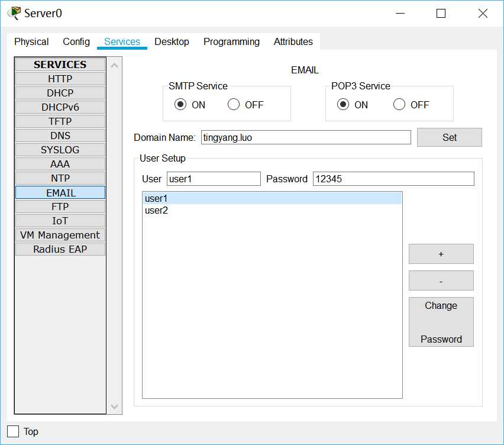Select user1 in the user list
The height and width of the screenshot is (445, 504).
pos(272,198)
